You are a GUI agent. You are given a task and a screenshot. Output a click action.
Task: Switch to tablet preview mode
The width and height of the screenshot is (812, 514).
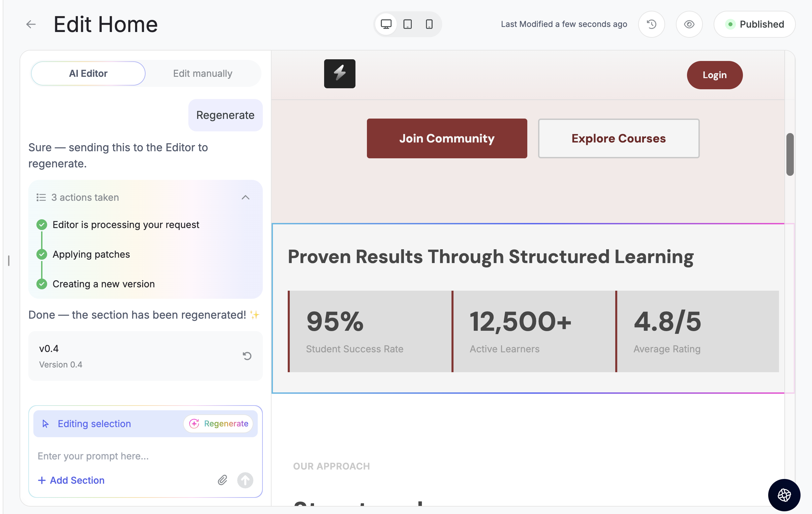click(x=407, y=24)
